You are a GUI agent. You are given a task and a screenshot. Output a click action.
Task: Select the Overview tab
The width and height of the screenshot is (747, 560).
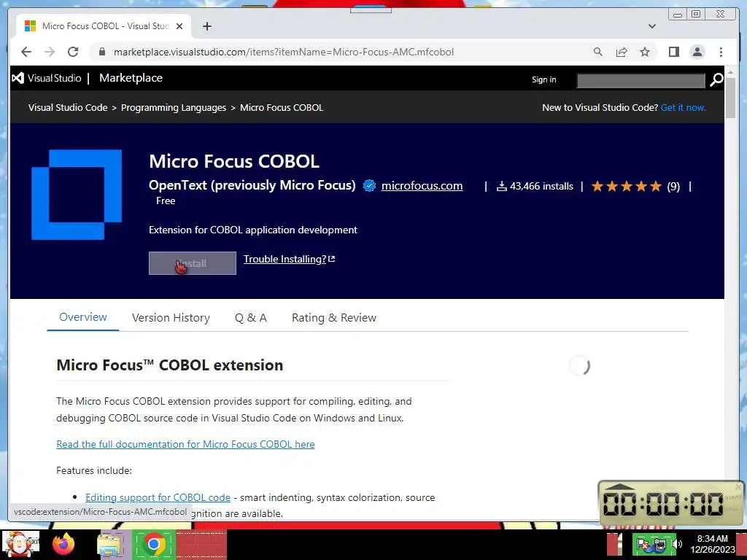pos(83,317)
